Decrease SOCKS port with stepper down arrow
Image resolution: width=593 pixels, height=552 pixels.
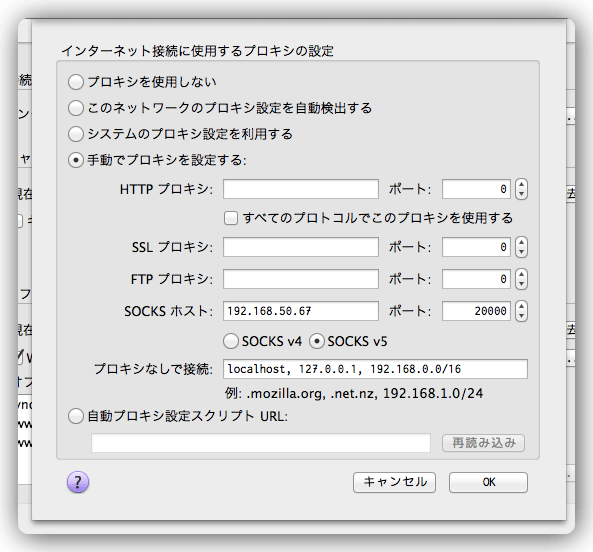522,316
